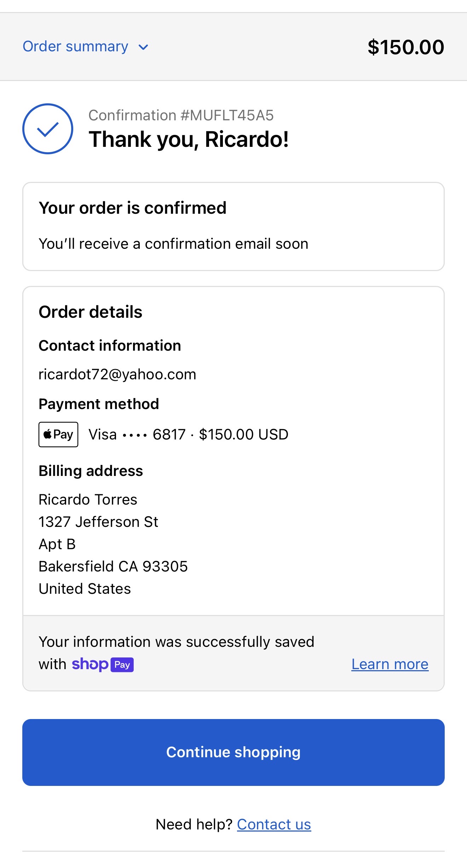Viewport: 467px width, 868px height.
Task: Click the Apple Pay badge icon
Action: point(58,435)
